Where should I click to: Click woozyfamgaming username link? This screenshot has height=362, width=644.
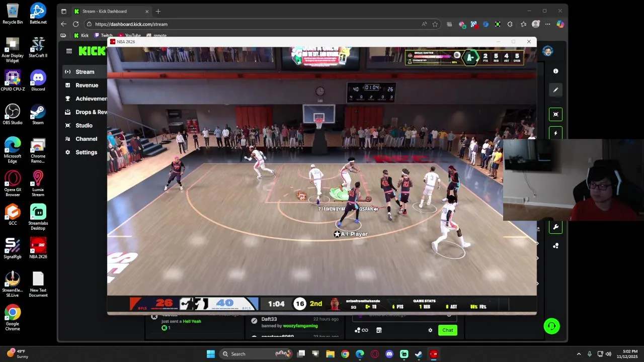(300, 326)
